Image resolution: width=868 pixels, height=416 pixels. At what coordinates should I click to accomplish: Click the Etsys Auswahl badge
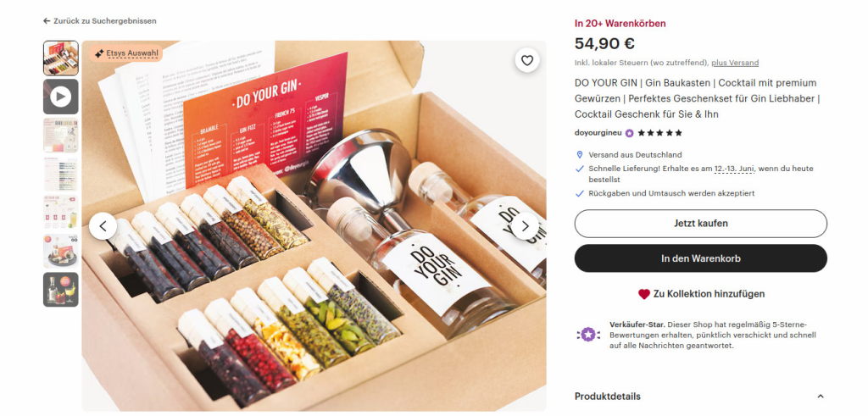(126, 53)
